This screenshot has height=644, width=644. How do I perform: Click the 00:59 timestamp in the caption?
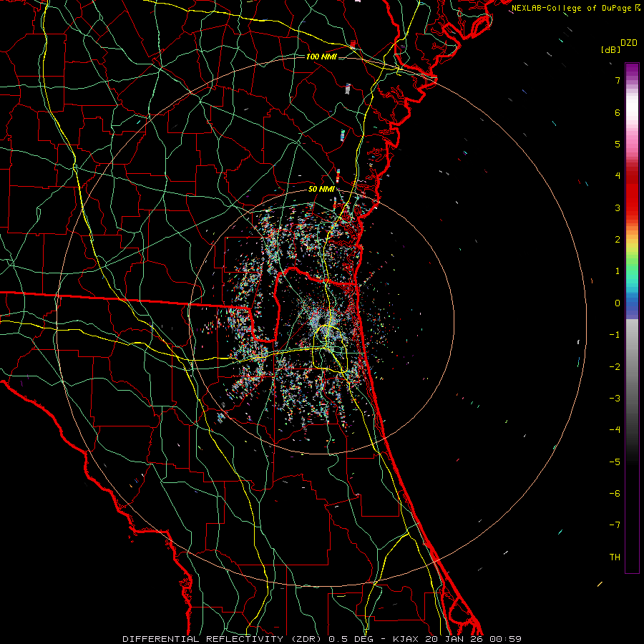coord(506,639)
